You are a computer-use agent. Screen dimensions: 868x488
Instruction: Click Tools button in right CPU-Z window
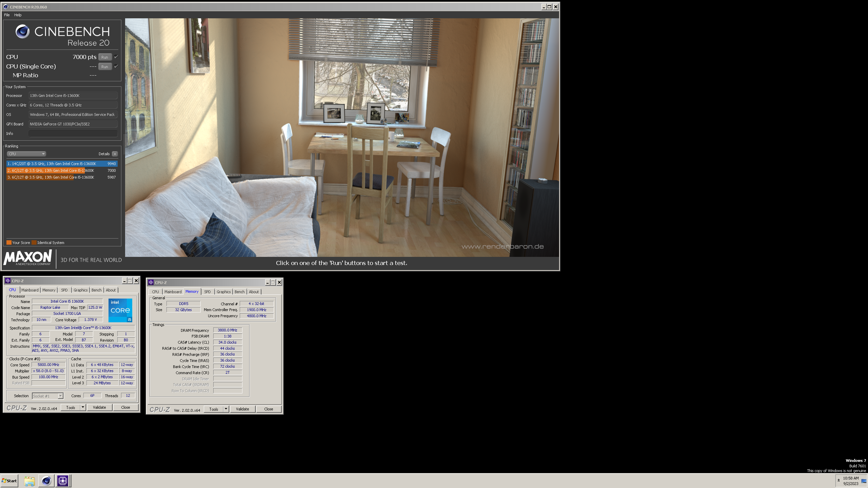(x=214, y=409)
